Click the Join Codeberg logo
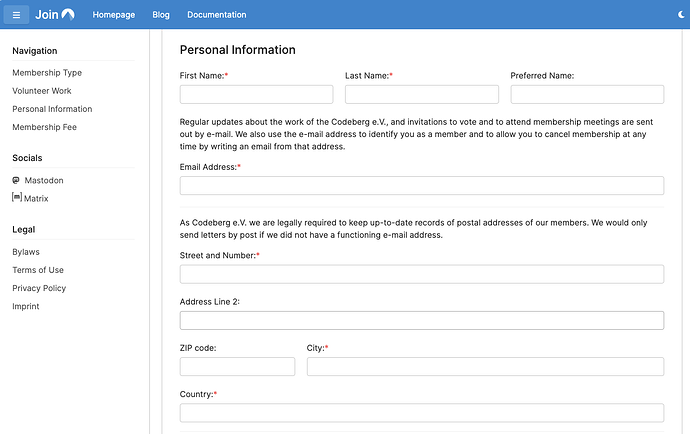The width and height of the screenshot is (690, 434). coord(55,15)
